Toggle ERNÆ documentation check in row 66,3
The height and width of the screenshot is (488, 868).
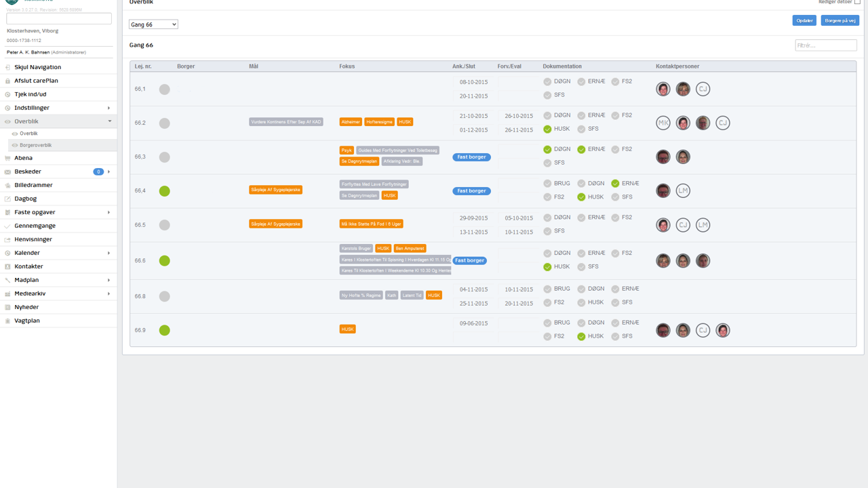pyautogui.click(x=581, y=149)
